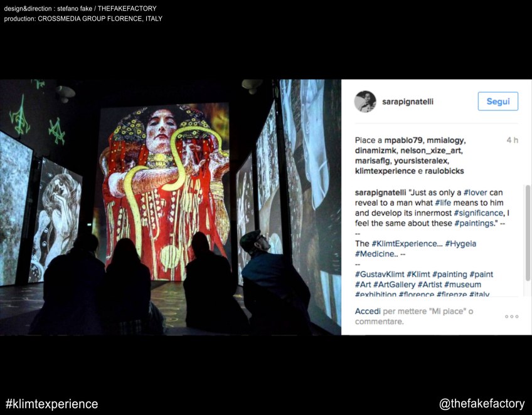Screen dimensions: 532x415
Task: Click the 4 h post timestamp
Action: (513, 140)
